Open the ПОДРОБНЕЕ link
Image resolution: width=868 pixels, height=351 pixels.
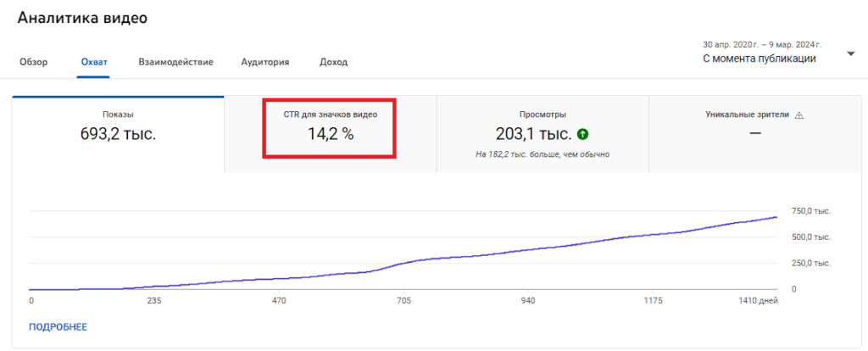pyautogui.click(x=58, y=327)
